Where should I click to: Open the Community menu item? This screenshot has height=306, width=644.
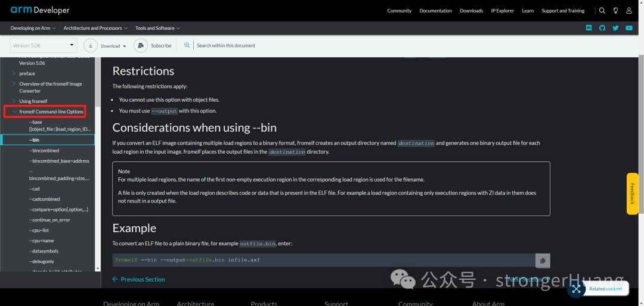399,11
